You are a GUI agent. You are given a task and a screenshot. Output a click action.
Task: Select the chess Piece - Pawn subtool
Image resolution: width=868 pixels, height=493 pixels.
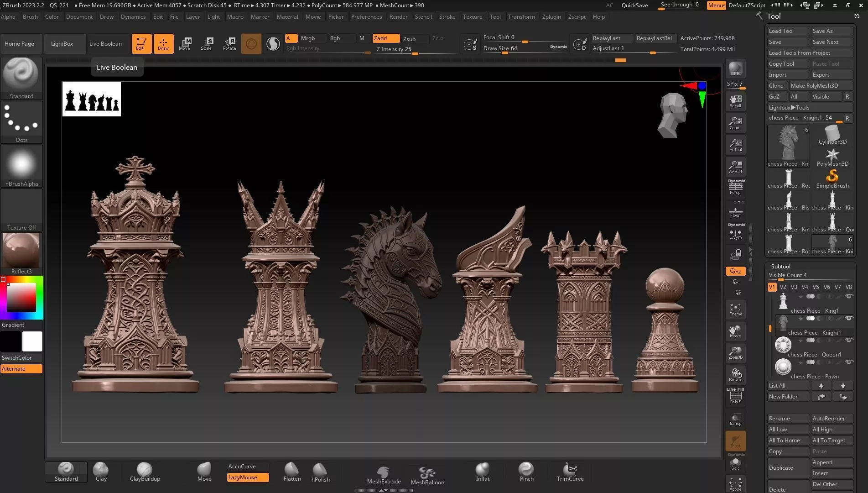(814, 369)
